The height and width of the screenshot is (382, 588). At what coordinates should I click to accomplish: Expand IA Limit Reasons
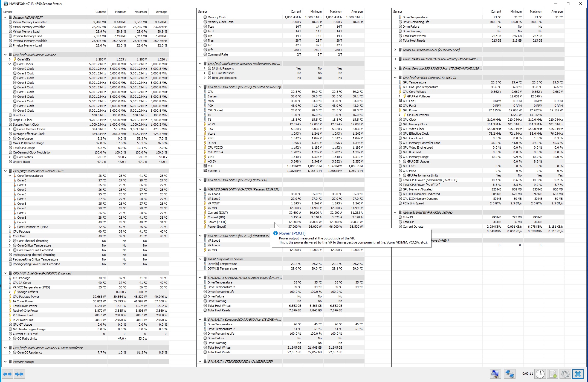click(x=205, y=68)
